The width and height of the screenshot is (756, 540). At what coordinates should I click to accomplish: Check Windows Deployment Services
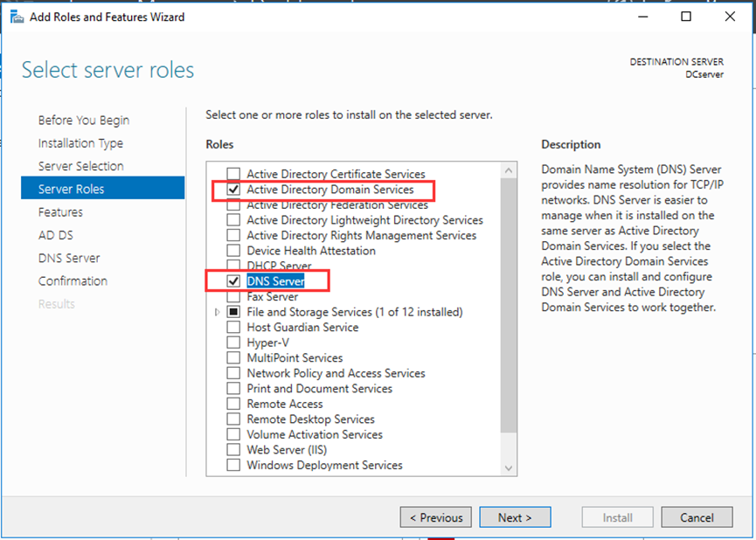click(x=232, y=465)
